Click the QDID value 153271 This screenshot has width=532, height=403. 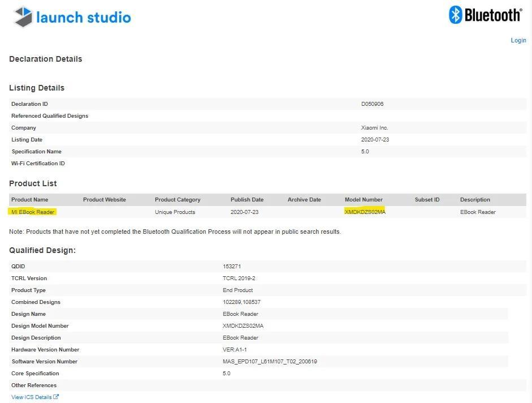[x=232, y=267]
